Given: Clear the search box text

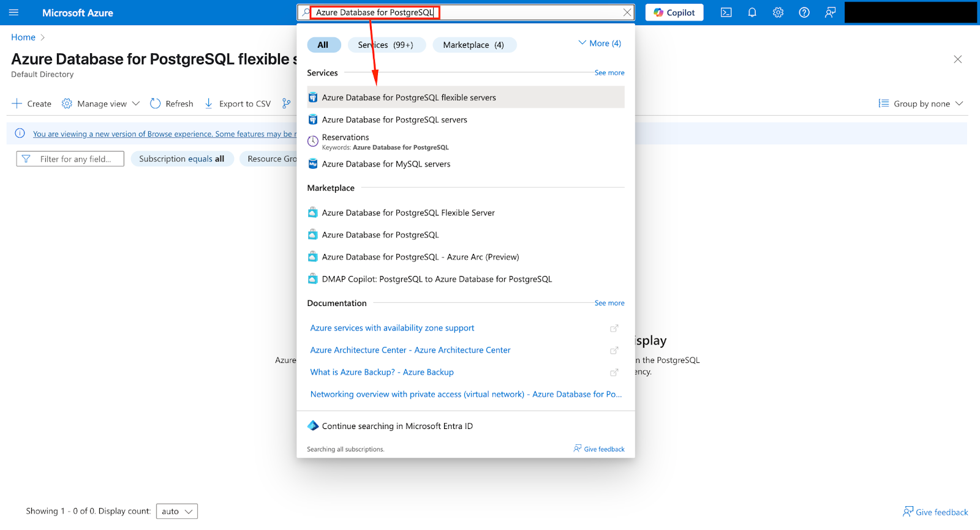Looking at the screenshot, I should pos(627,12).
